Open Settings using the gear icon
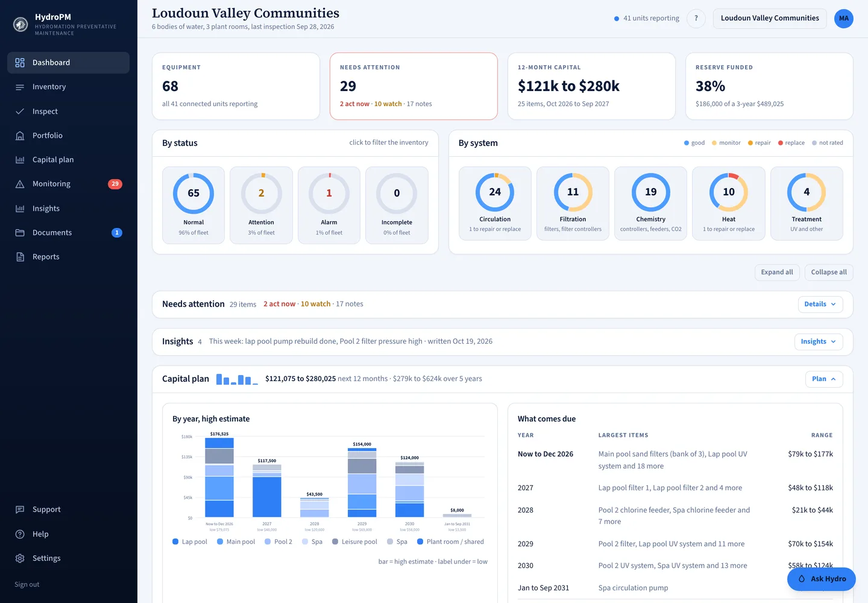 click(x=20, y=558)
